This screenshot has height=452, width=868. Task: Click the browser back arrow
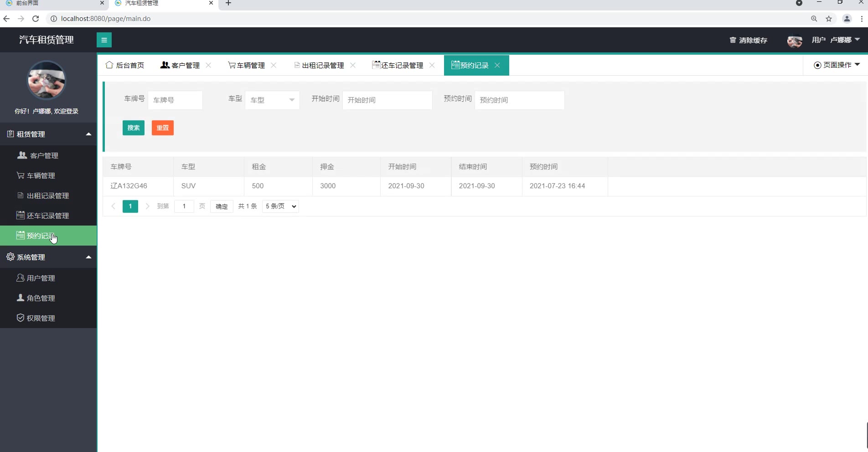point(6,19)
